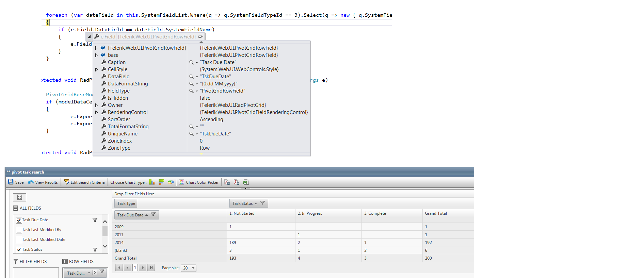The image size is (644, 278).
Task: Choose the bar chart type icon
Action: tap(152, 182)
